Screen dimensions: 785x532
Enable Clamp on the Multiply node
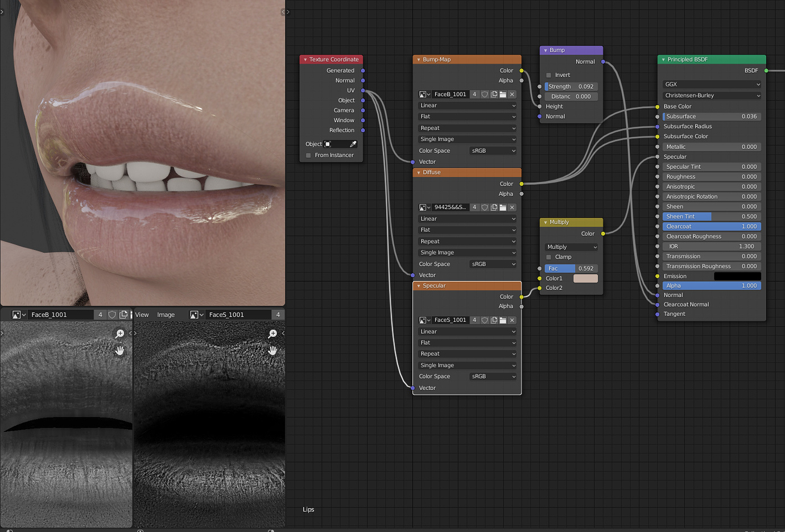pos(548,257)
